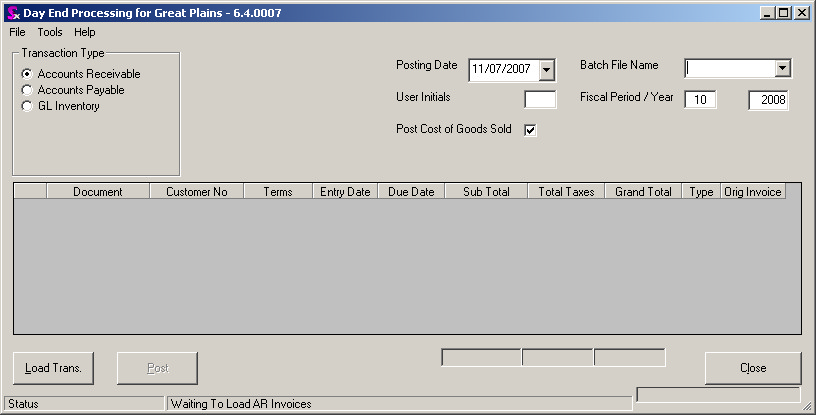Click the Document column header
Screen dimensions: 816x415
97,191
